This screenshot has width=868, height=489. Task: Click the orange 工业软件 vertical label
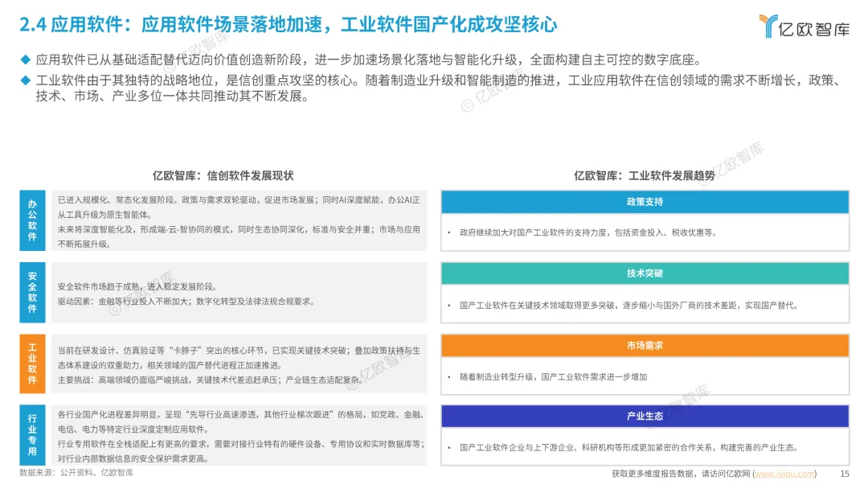[x=32, y=364]
